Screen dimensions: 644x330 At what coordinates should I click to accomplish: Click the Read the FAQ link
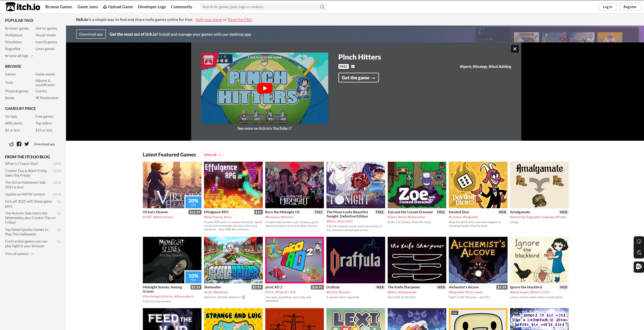pos(240,19)
